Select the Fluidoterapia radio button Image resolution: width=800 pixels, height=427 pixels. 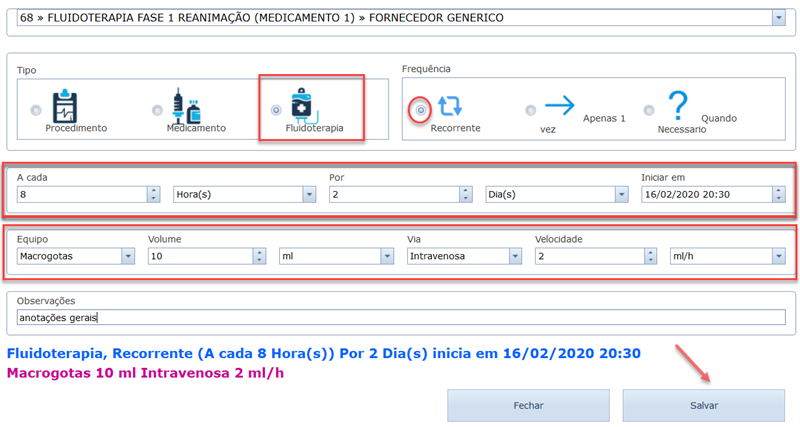(x=276, y=110)
